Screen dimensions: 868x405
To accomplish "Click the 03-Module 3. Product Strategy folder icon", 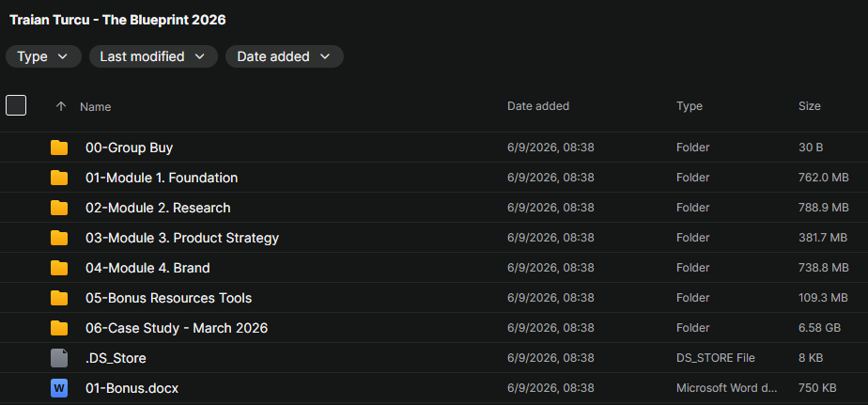I will [58, 238].
